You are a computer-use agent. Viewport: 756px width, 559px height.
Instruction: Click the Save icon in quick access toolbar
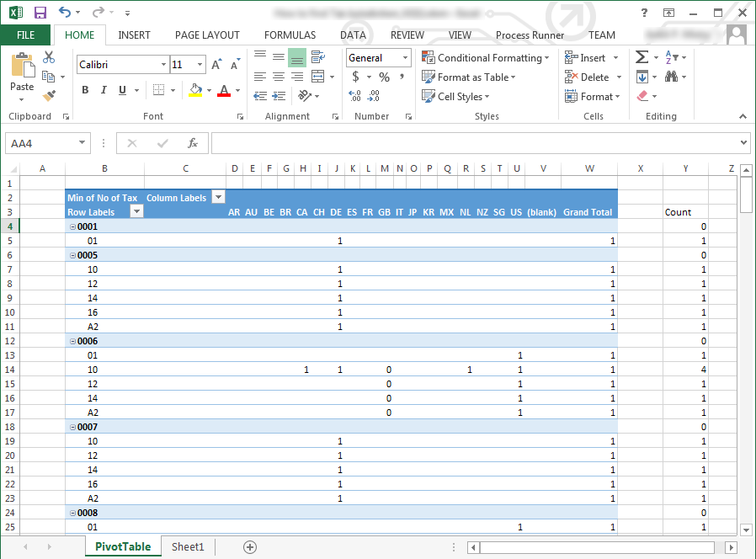40,13
